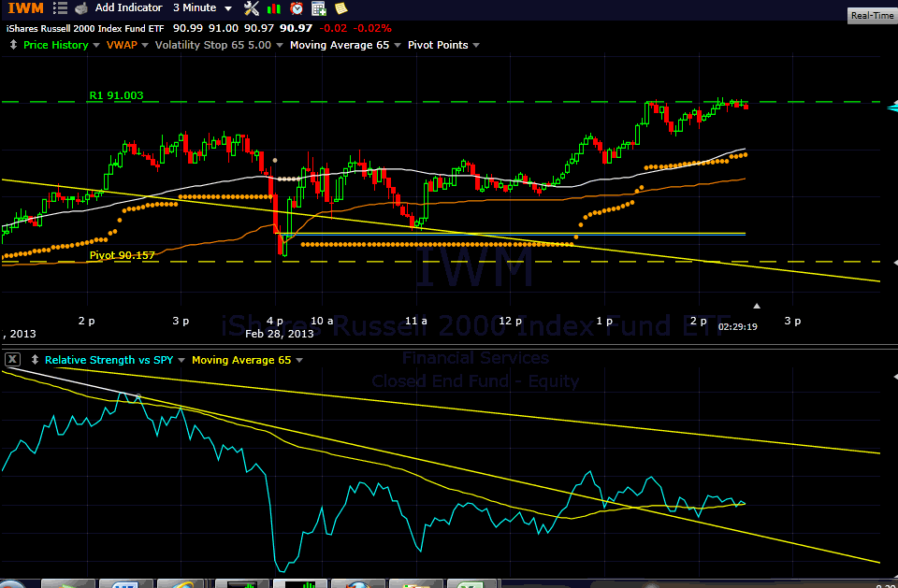Click the R1 91.003 resistance label
Image resolution: width=898 pixels, height=588 pixels.
point(116,95)
